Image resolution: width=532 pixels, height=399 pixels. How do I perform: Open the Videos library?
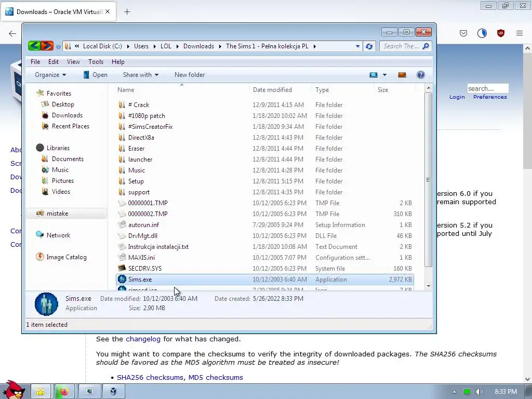click(61, 191)
